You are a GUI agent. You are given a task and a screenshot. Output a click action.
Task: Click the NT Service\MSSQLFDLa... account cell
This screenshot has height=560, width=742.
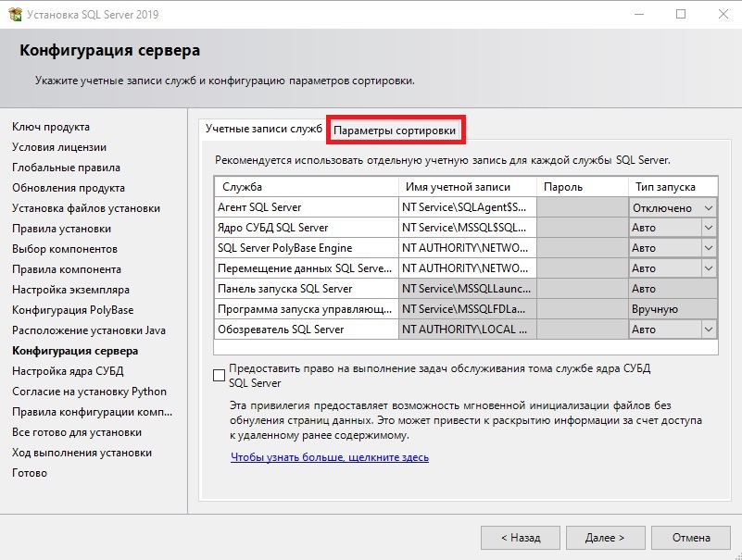[468, 309]
